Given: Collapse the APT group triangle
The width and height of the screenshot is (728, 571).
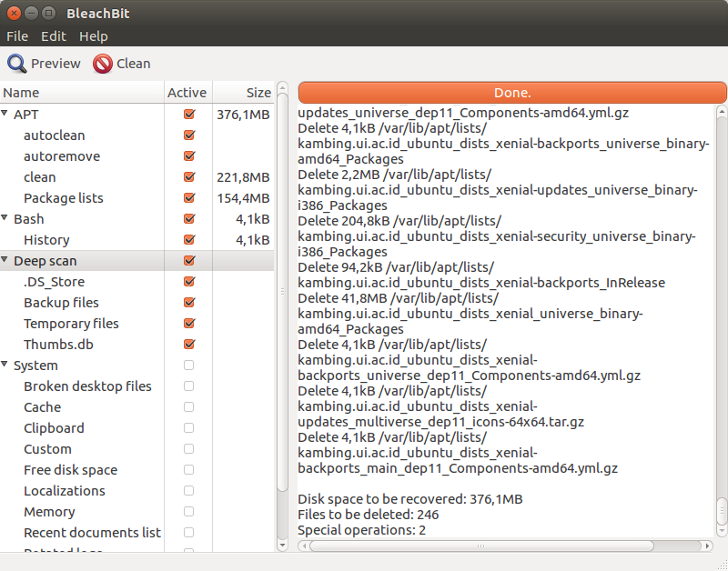Looking at the screenshot, I should [5, 113].
